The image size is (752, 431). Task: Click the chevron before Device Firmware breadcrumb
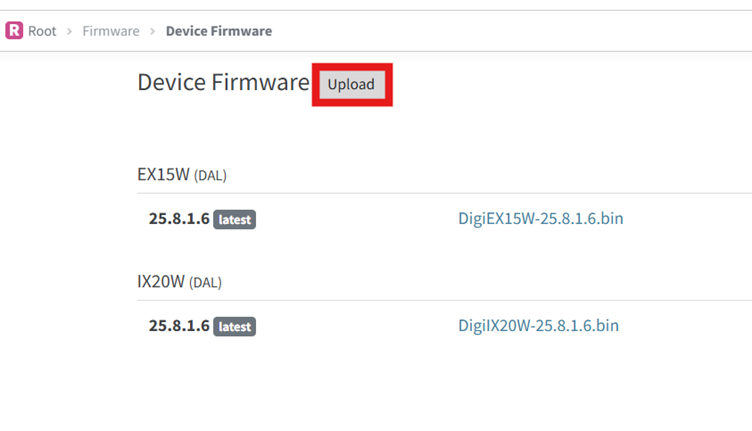[152, 31]
